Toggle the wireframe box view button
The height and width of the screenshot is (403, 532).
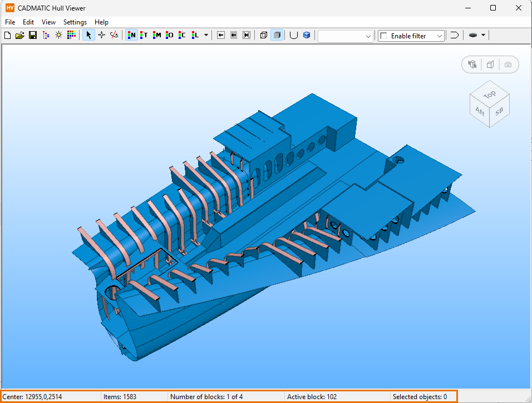(264, 35)
